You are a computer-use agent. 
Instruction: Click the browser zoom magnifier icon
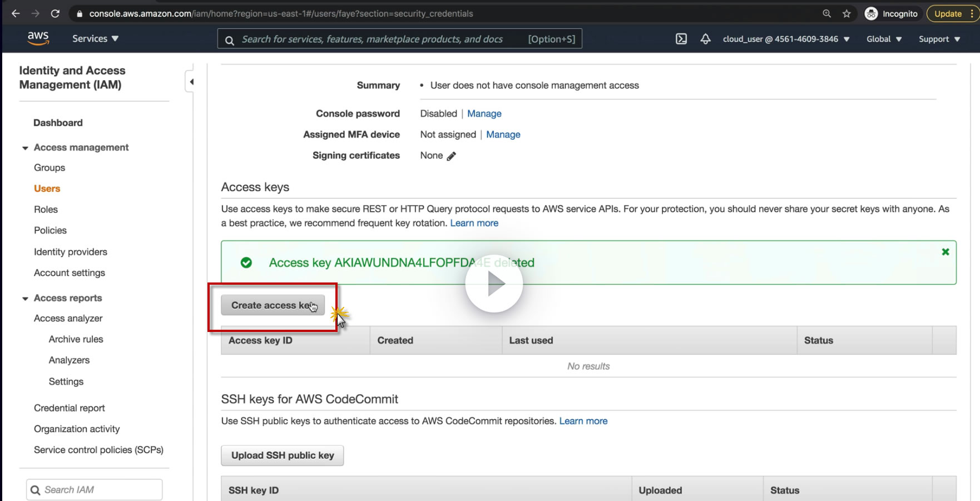pyautogui.click(x=826, y=14)
